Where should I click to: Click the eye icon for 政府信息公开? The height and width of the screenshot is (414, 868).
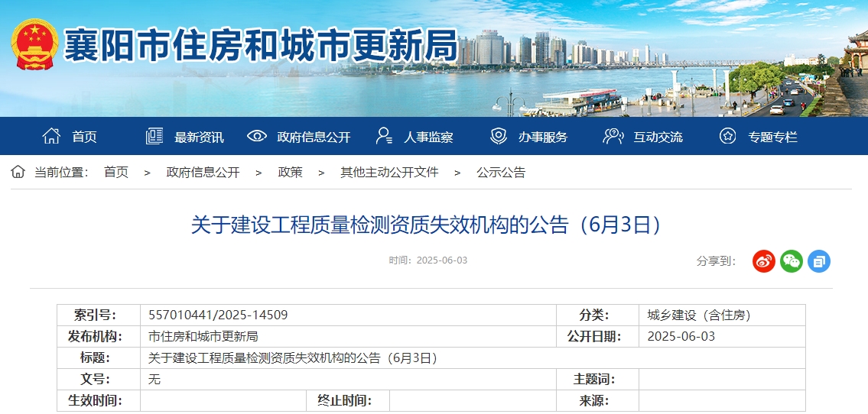[x=257, y=137]
